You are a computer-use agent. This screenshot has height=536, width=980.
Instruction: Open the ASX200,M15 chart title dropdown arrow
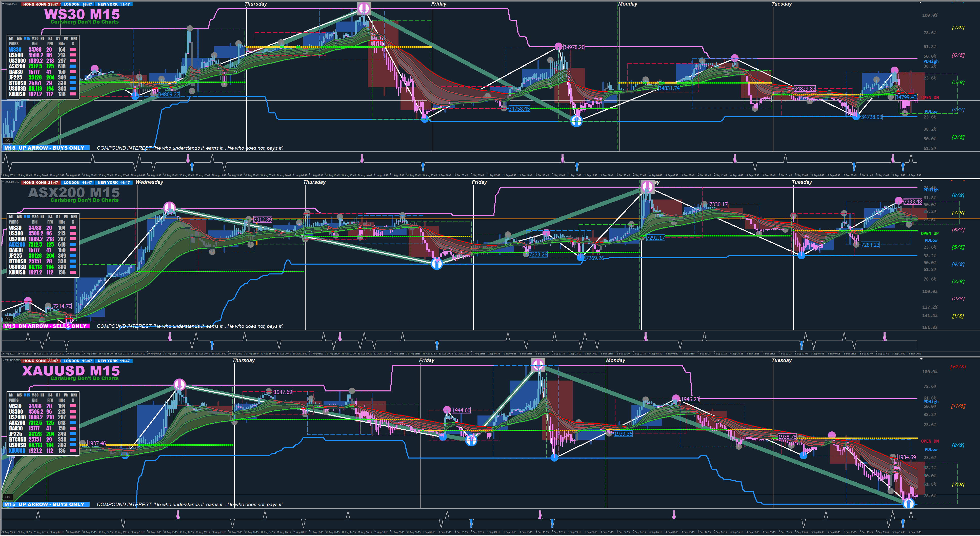tap(3, 182)
